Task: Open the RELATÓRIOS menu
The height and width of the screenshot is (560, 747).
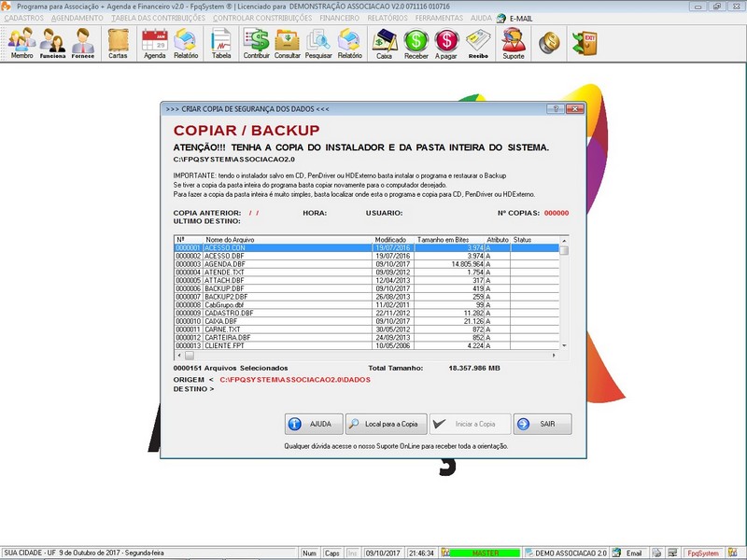Action: 388,18
